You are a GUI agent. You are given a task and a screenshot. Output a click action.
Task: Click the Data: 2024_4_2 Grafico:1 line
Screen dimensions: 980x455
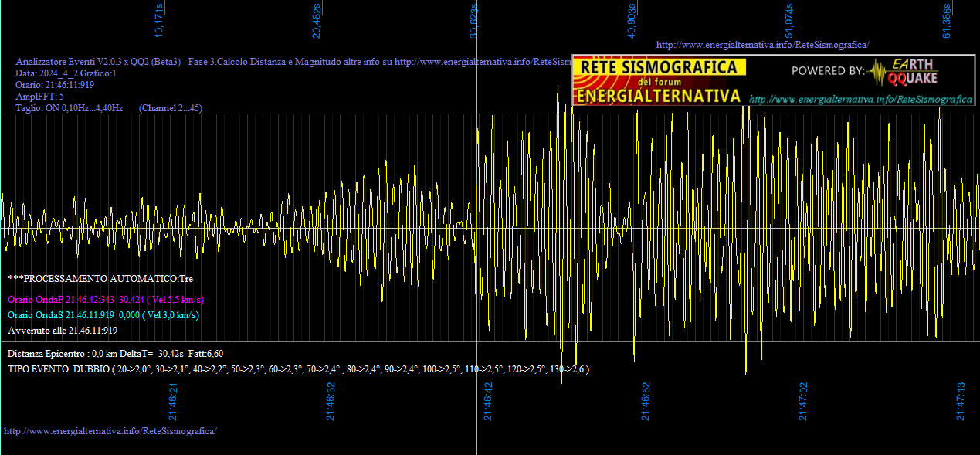[x=66, y=73]
